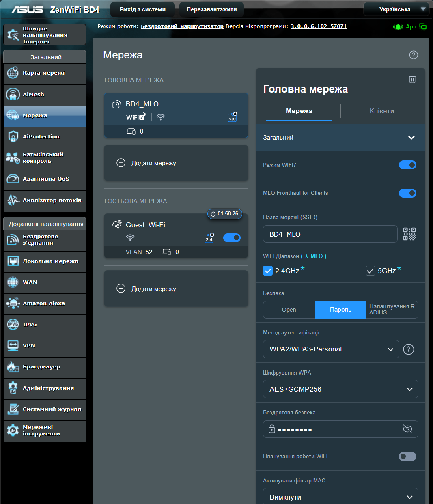
Task: Select Пароль security option
Action: 340,310
